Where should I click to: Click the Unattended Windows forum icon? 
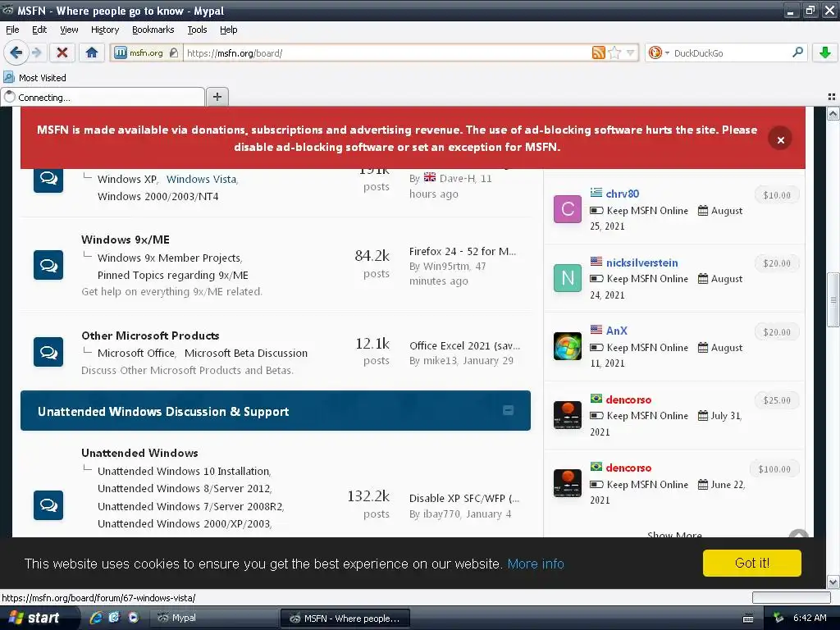[48, 504]
